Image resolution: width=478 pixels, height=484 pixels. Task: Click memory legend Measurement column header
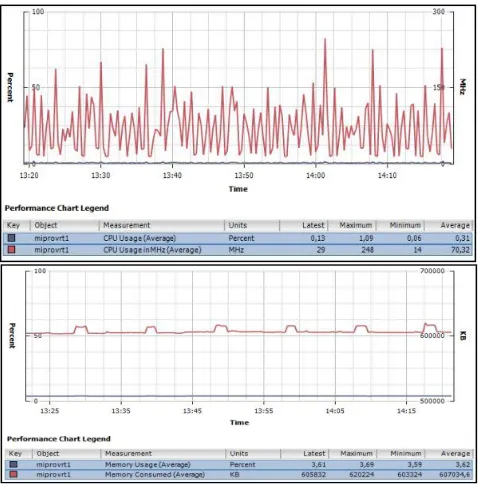pos(163,454)
